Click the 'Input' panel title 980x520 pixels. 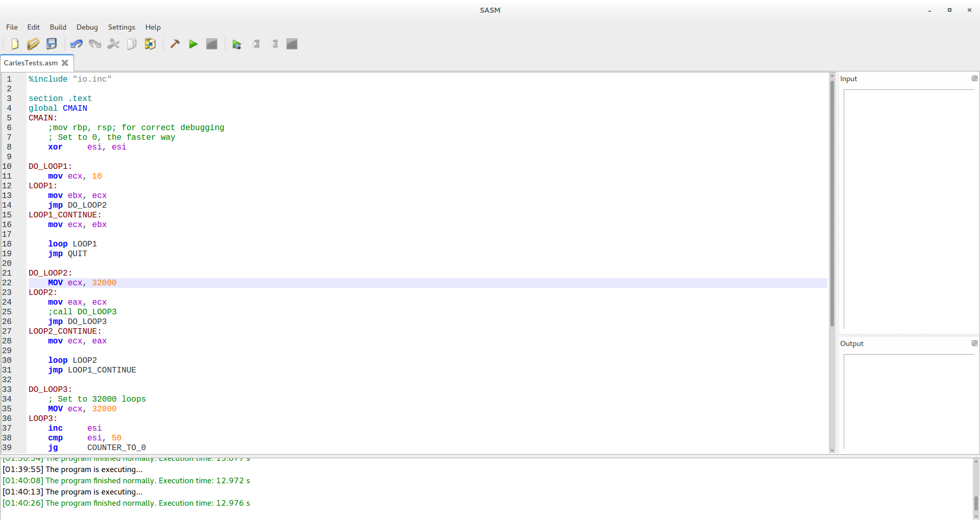[849, 79]
